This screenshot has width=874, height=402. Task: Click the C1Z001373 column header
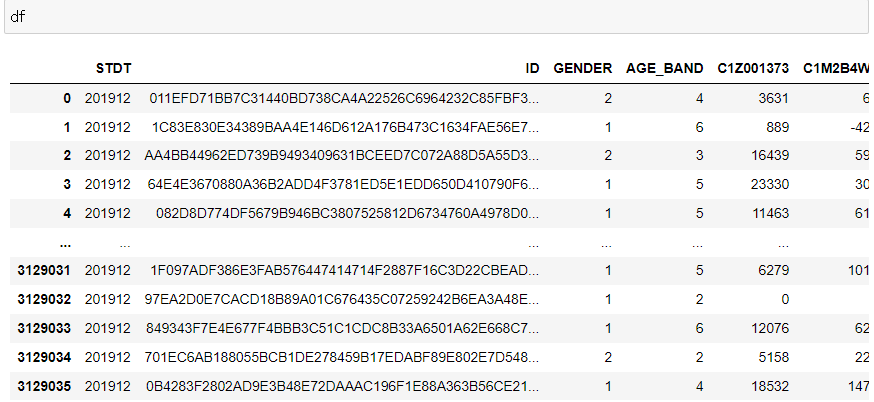(x=753, y=69)
